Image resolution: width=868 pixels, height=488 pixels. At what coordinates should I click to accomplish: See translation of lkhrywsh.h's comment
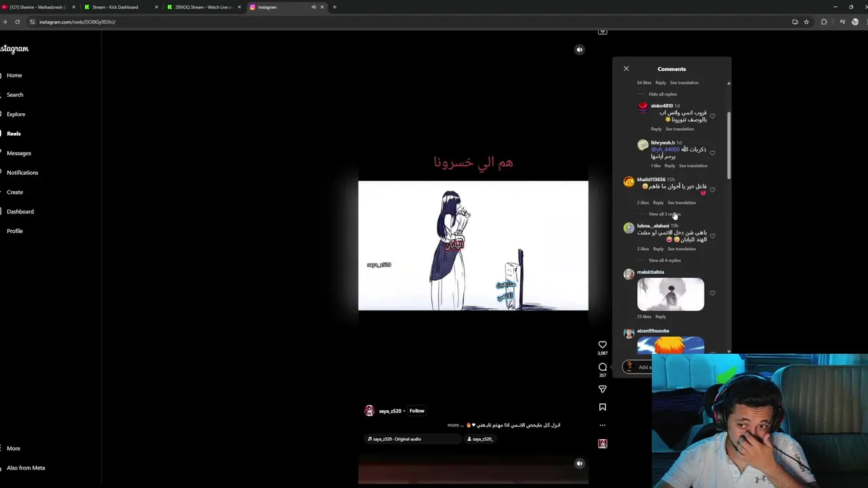pyautogui.click(x=693, y=165)
